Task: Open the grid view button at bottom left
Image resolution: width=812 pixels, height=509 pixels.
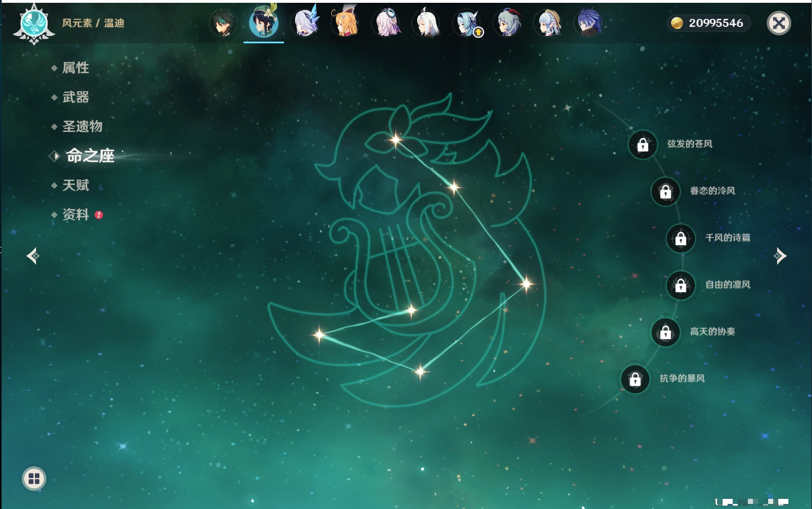Action: click(34, 479)
